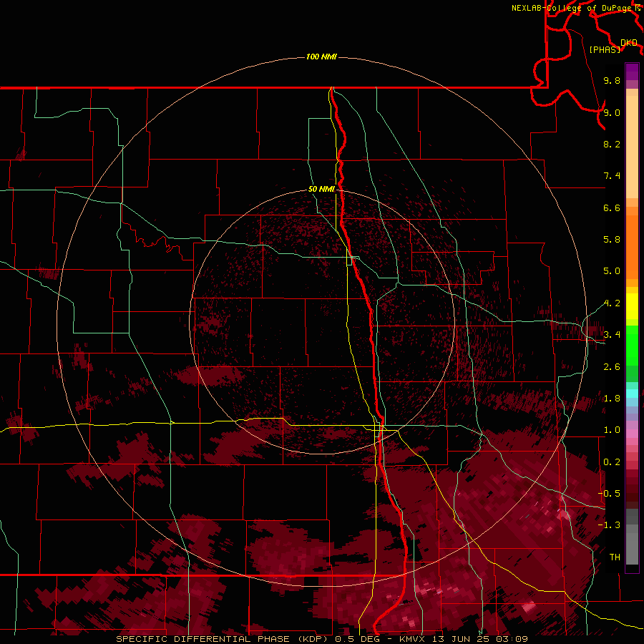
Task: Click the (KDP) abbreviation in the caption
Action: pos(313,639)
